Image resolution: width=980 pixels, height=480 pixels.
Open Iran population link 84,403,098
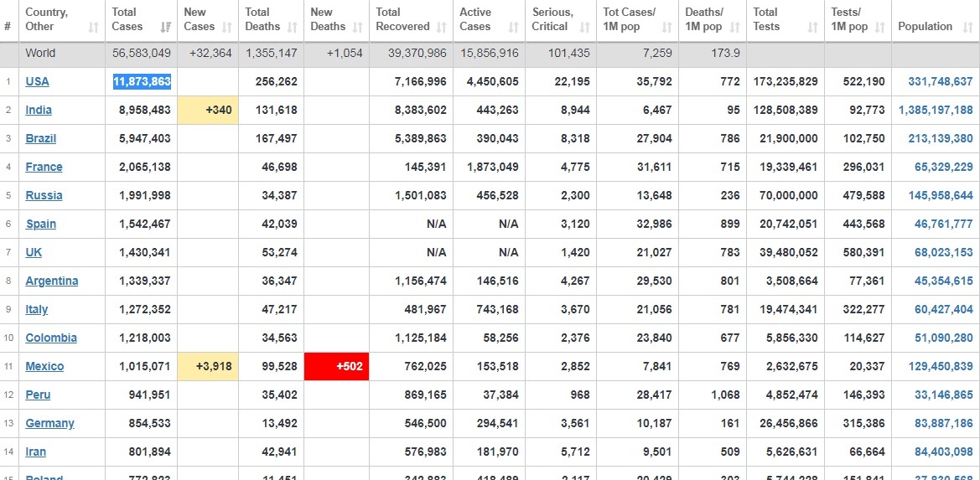coord(944,452)
